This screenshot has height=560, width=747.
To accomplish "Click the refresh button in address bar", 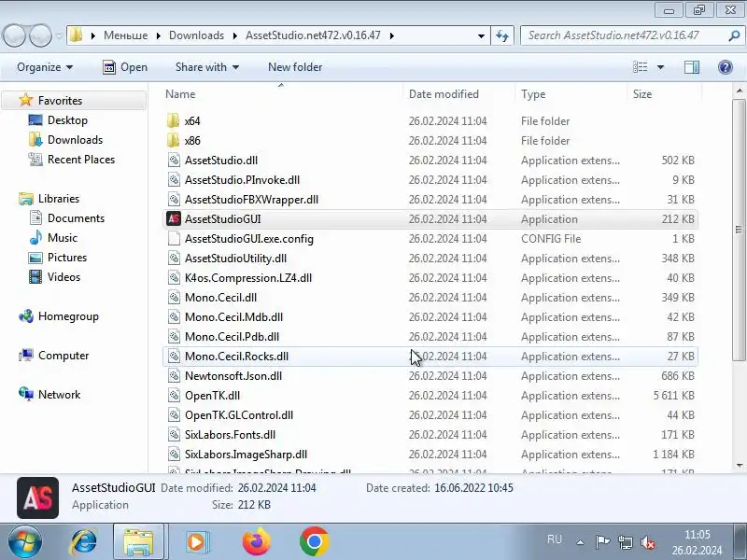I will 502,35.
